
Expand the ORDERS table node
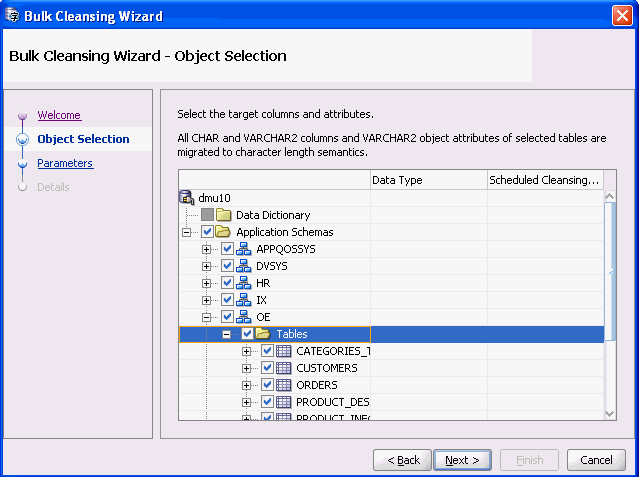click(247, 386)
